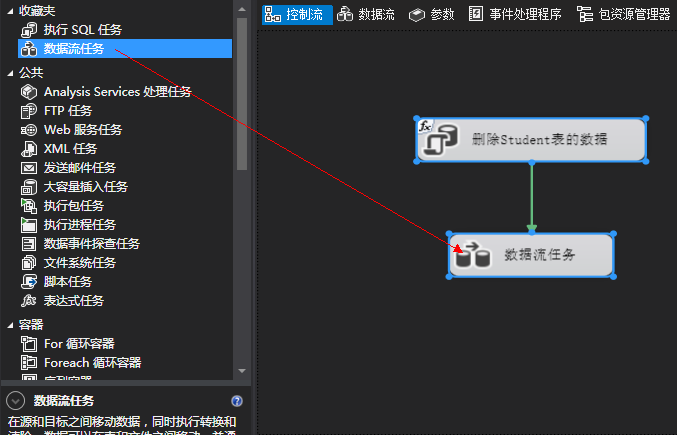Click the 执行进程任务 icon
This screenshot has width=677, height=435.
point(29,225)
